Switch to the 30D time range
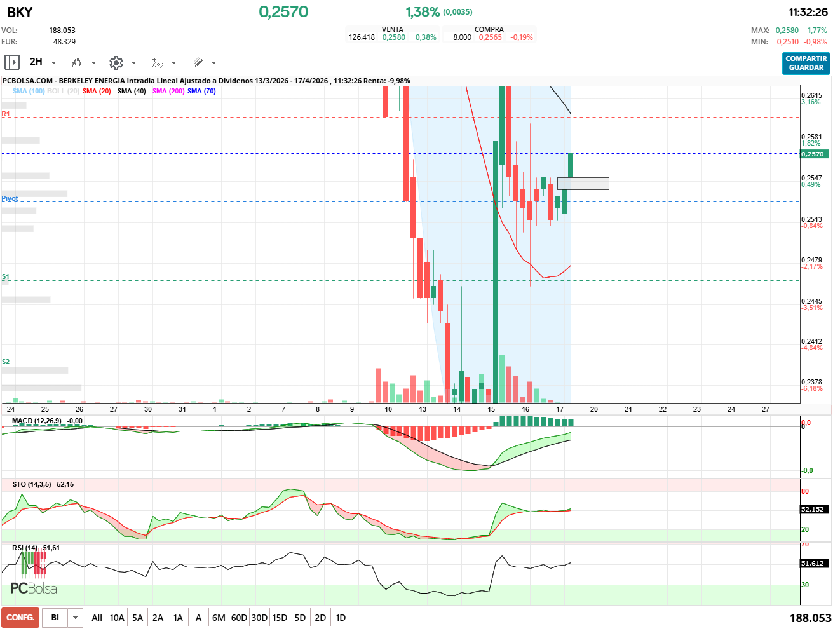840x631 pixels. click(x=259, y=618)
